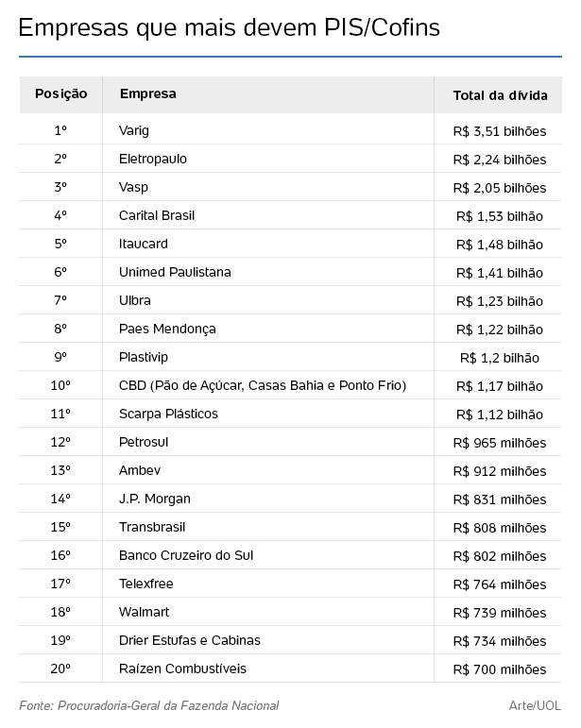The height and width of the screenshot is (728, 581).
Task: Click the "Total da dívida" column header
Action: tap(500, 94)
